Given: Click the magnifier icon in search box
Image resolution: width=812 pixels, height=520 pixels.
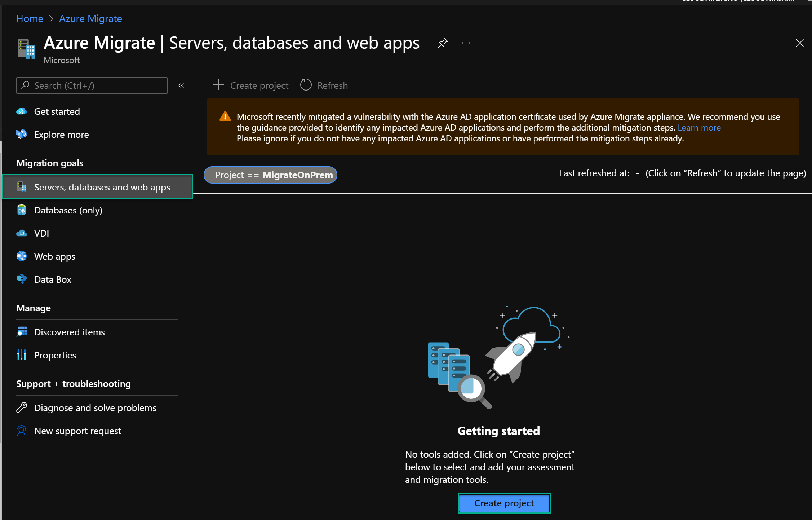Looking at the screenshot, I should pos(25,85).
